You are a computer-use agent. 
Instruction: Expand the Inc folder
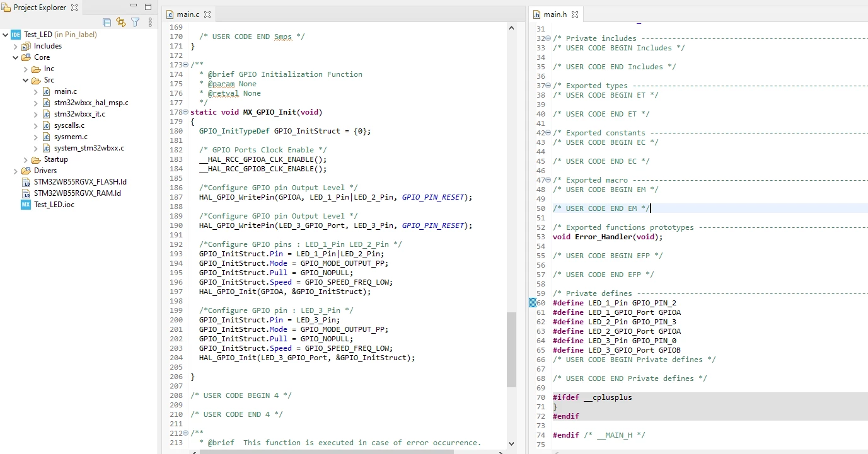[x=26, y=69]
